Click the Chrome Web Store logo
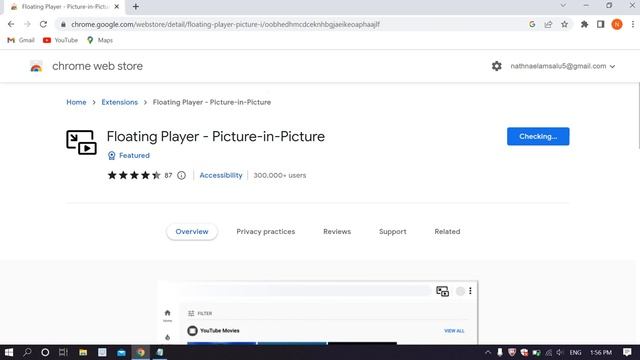The height and width of the screenshot is (360, 640). pyautogui.click(x=36, y=66)
